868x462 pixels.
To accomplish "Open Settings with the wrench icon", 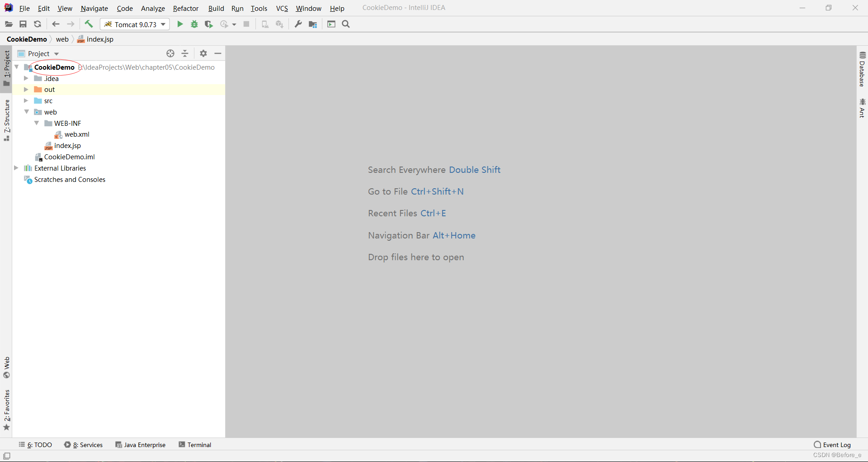I will (298, 24).
